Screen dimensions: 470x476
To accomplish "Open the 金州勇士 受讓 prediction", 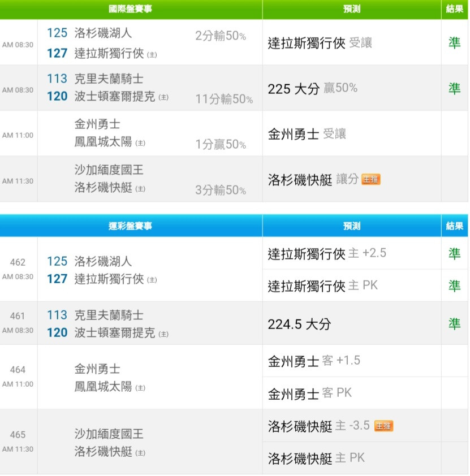I will point(307,134).
